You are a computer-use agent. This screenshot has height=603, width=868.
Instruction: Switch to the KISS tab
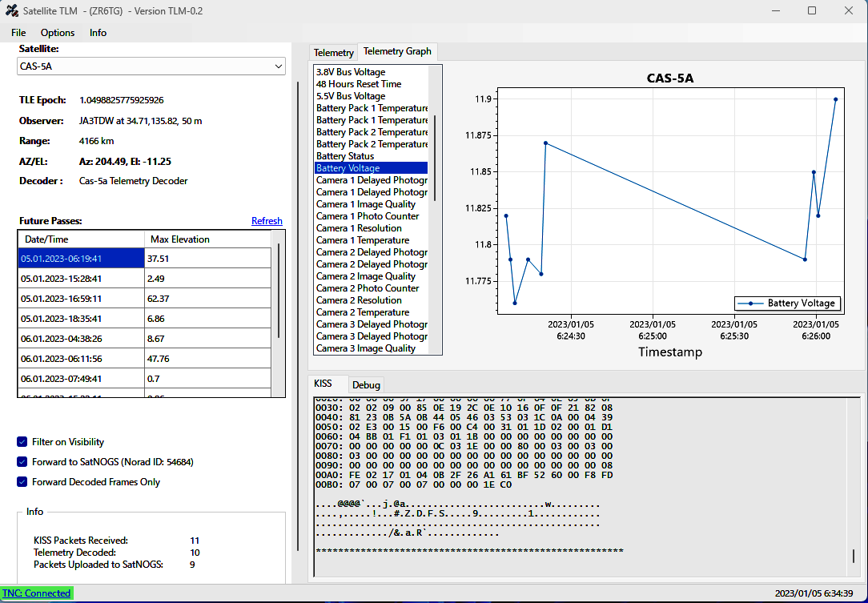(x=323, y=384)
